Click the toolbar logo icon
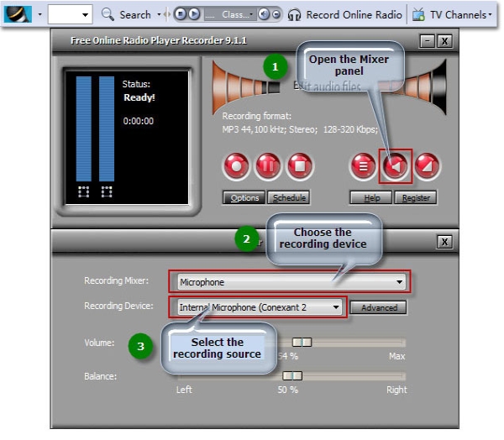This screenshot has height=440, width=504. pos(18,14)
